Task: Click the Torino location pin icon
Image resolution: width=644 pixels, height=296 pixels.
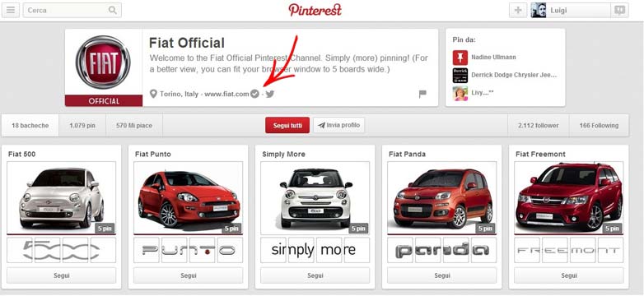Action: (x=153, y=95)
